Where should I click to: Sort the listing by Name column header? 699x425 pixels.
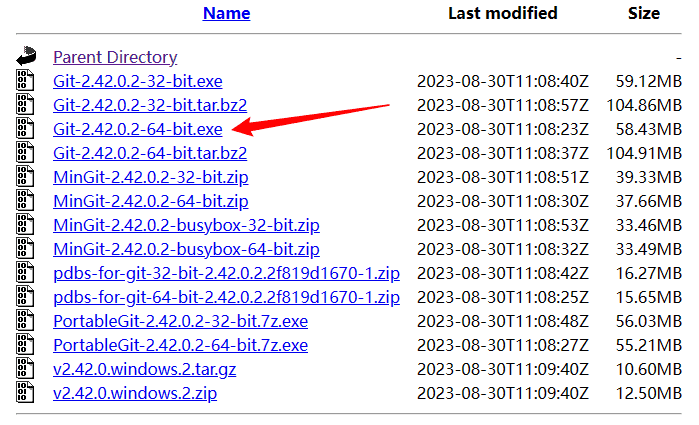[x=226, y=14]
